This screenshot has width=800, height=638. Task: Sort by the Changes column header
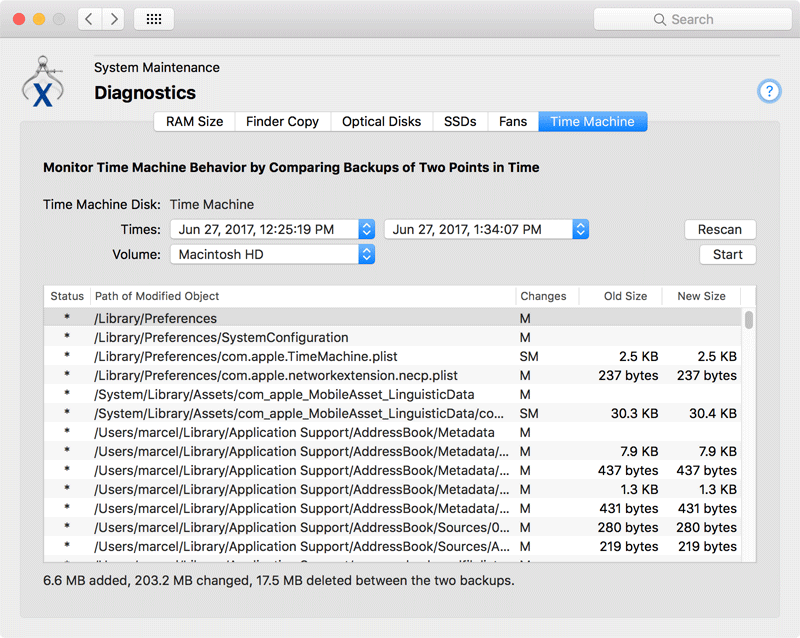(x=547, y=296)
